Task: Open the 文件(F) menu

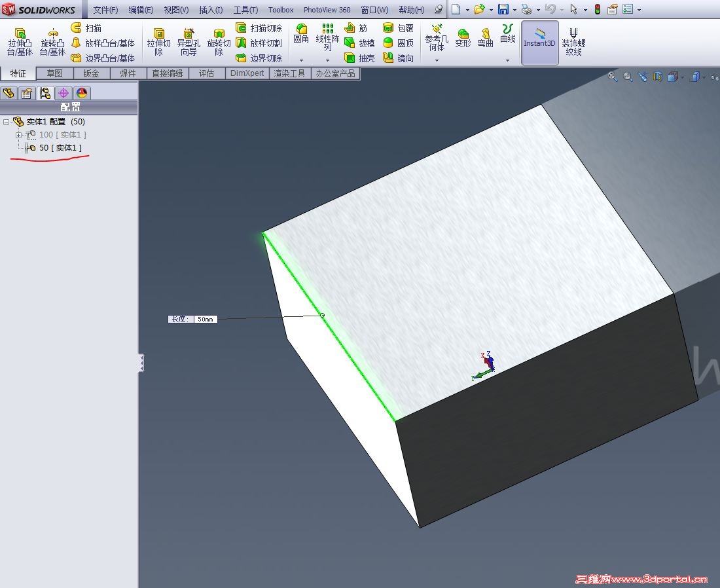Action: (105, 10)
